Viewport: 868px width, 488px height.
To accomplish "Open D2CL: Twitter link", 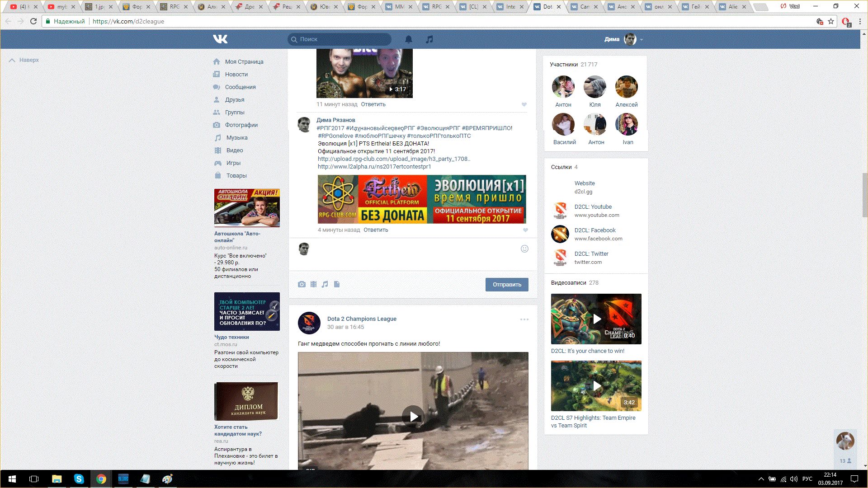I will (591, 254).
